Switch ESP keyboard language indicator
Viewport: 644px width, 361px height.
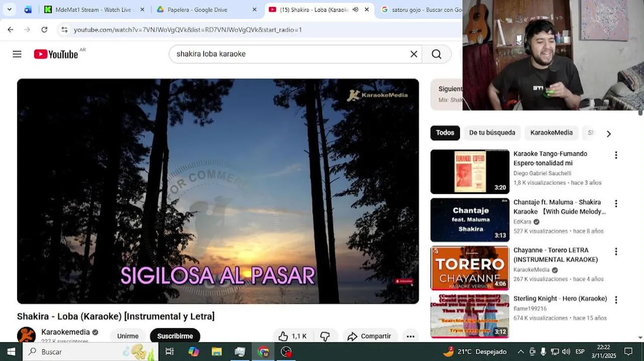[x=580, y=351]
